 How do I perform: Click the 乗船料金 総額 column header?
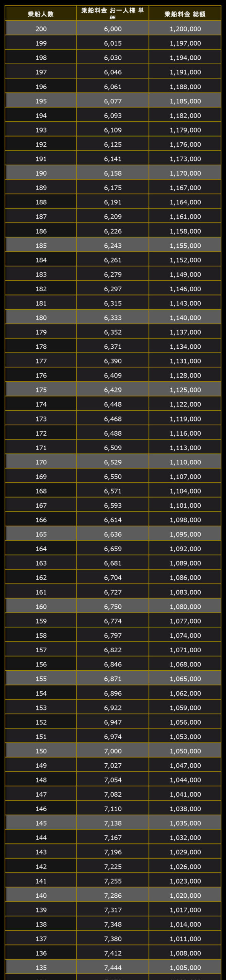click(x=185, y=14)
